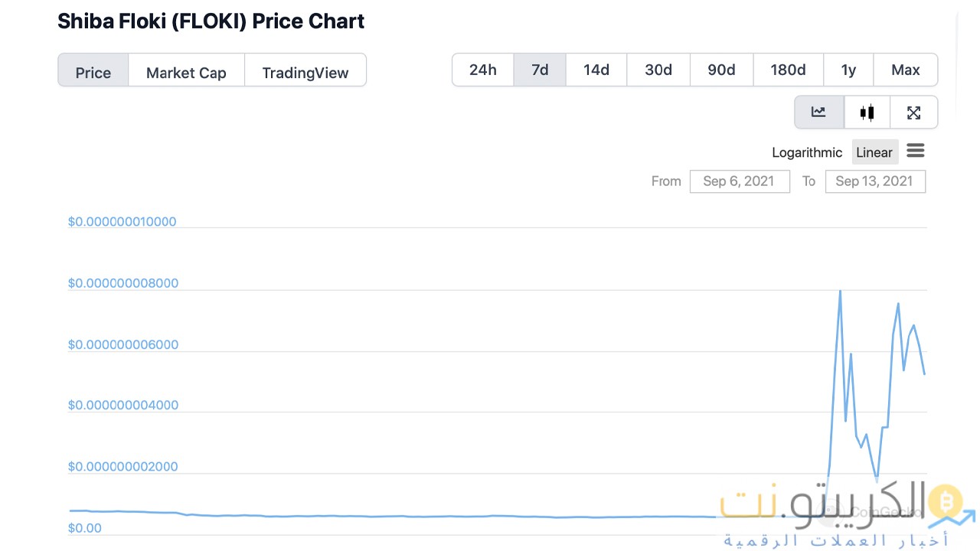Screen dimensions: 980x551
Task: Click the fullscreen expand icon
Action: tap(913, 112)
